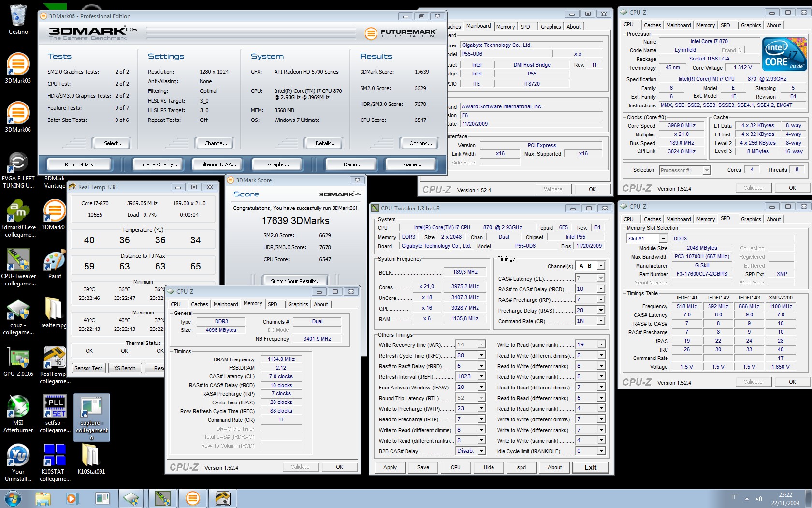Click the Details button under System in 3DMark06
812x508 pixels.
tap(325, 143)
